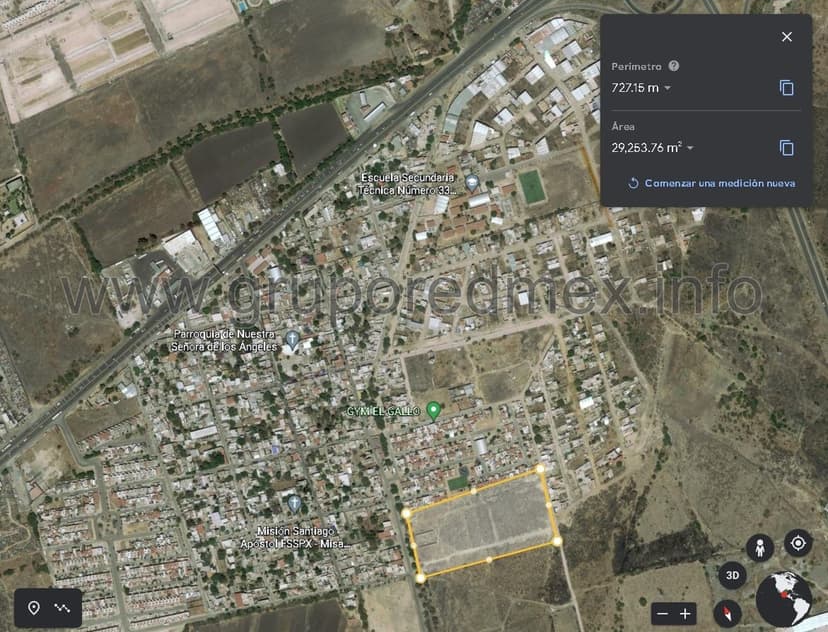Image resolution: width=828 pixels, height=632 pixels.
Task: Close the measurement panel
Action: [x=787, y=37]
